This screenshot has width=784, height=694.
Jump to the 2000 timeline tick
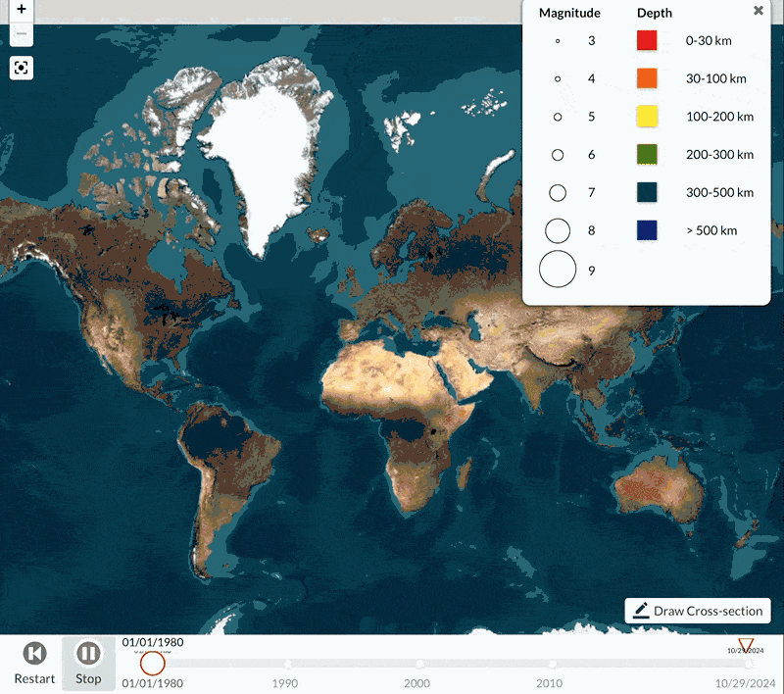coord(418,665)
